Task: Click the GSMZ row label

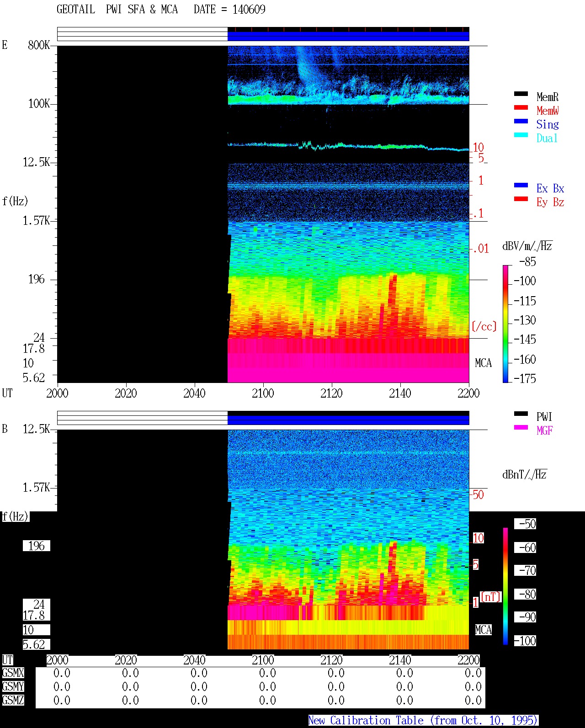Action: pyautogui.click(x=13, y=700)
